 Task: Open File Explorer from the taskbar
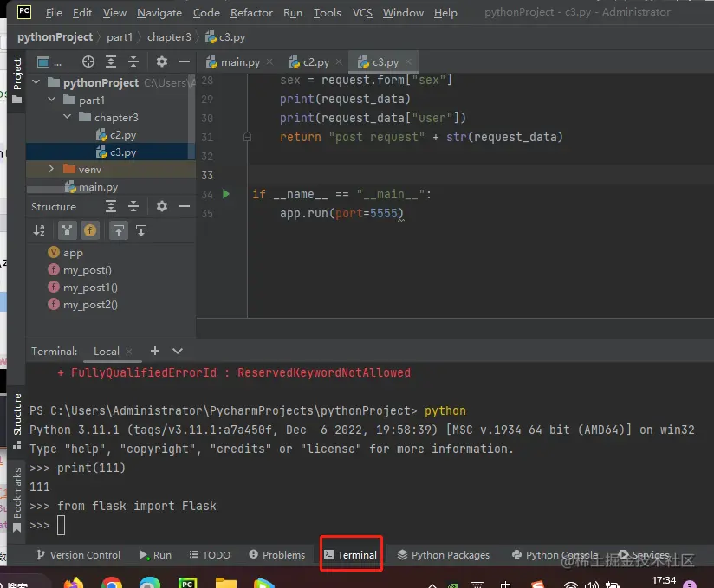click(226, 582)
